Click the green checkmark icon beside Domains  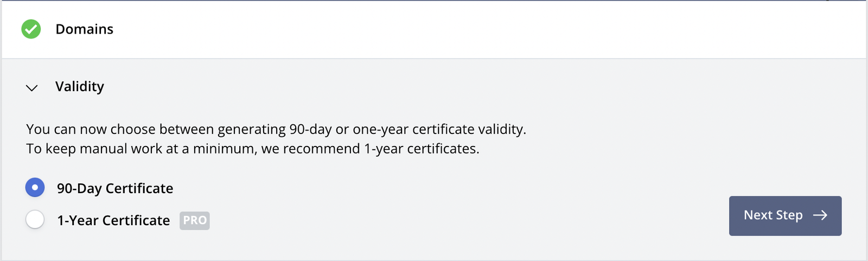[x=31, y=29]
